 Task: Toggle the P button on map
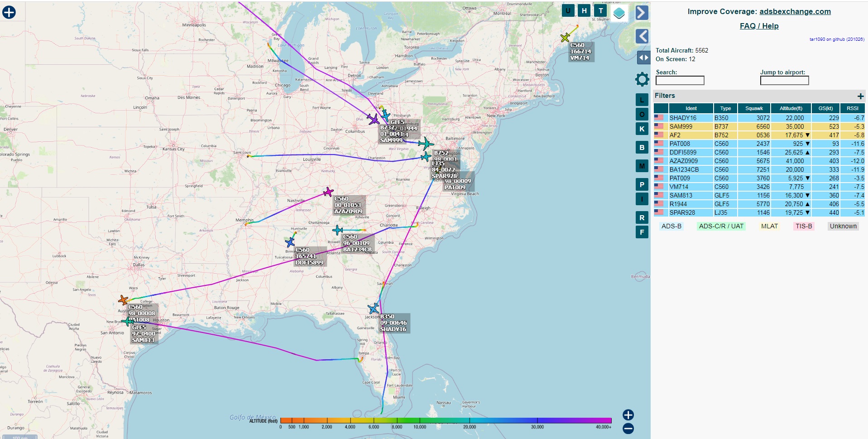642,184
